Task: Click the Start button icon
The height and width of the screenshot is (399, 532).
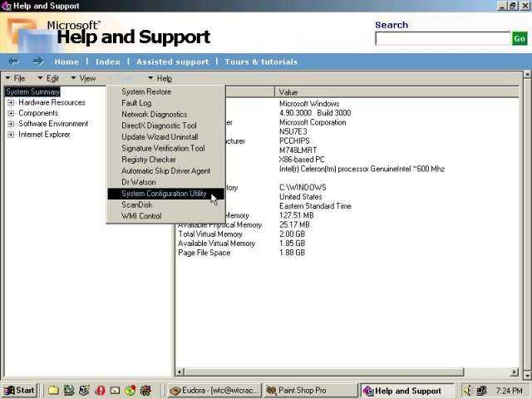Action: point(19,390)
